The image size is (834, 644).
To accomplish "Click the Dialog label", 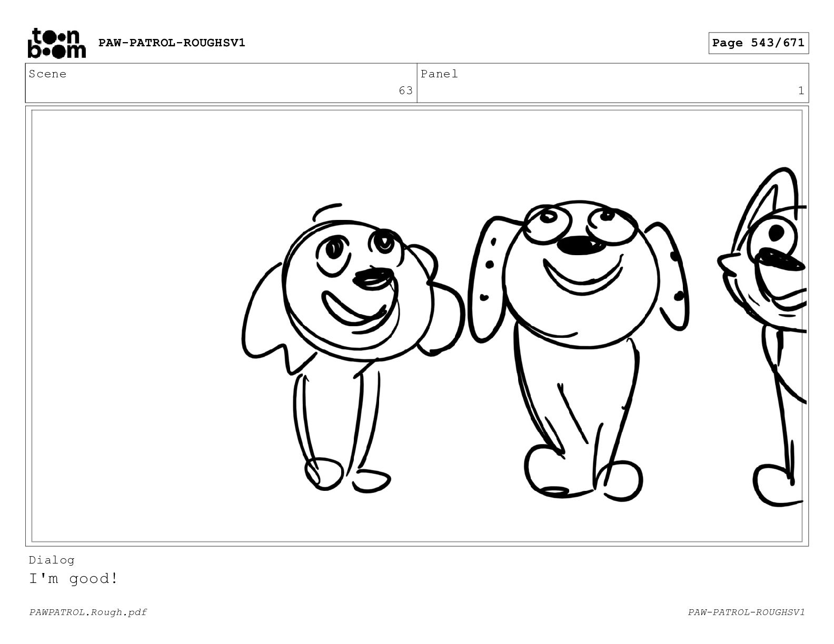I will click(52, 560).
